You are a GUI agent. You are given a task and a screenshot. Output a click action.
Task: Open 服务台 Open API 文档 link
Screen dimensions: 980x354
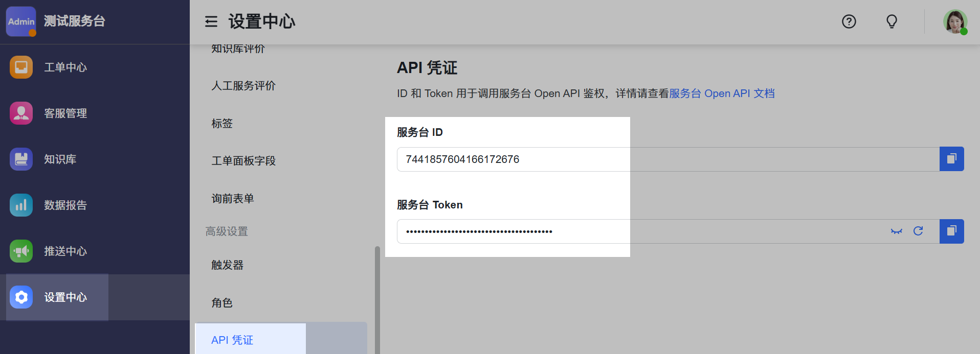722,93
